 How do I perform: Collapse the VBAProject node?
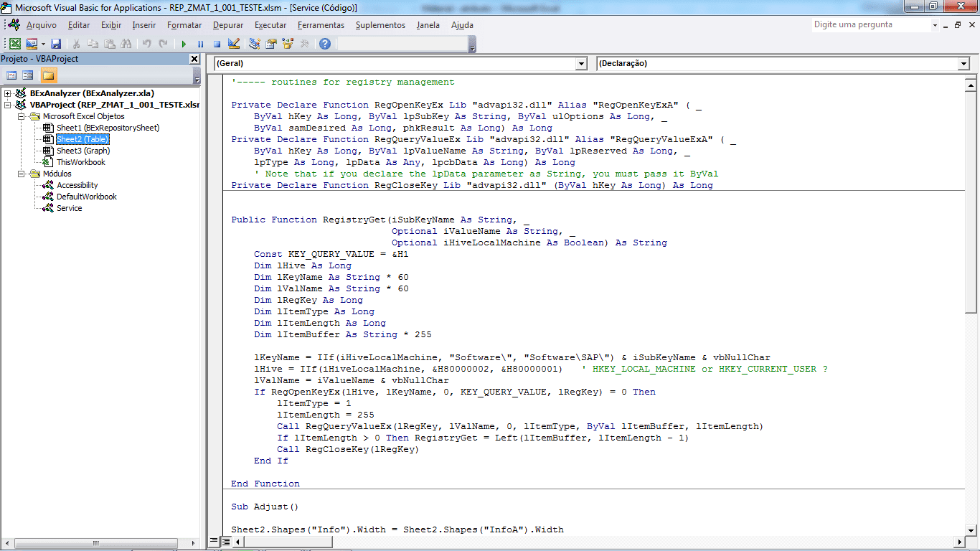pos(8,105)
